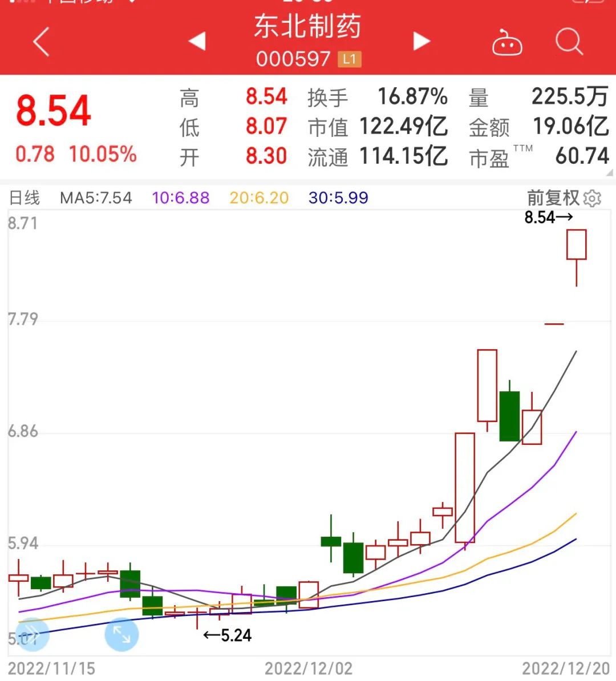Expand details via corner triangle
This screenshot has height=681, width=616.
pyautogui.click(x=610, y=172)
